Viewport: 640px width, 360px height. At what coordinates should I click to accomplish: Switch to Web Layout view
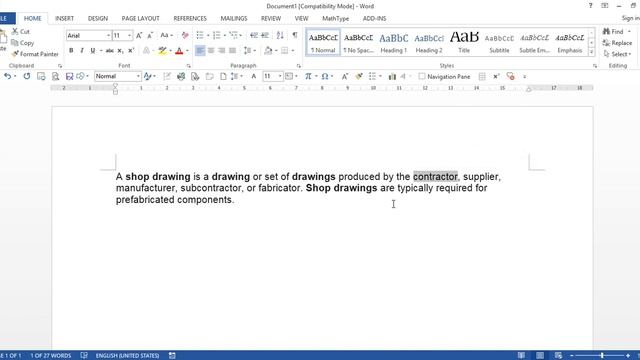pyautogui.click(x=558, y=356)
